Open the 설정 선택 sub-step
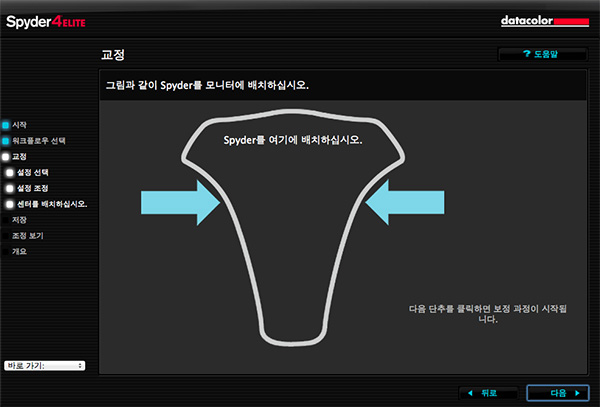The height and width of the screenshot is (407, 600). (33, 172)
